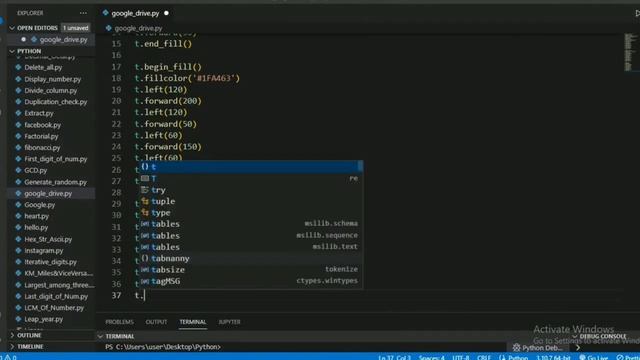Collapse the PYTHON folder section

coord(12,51)
